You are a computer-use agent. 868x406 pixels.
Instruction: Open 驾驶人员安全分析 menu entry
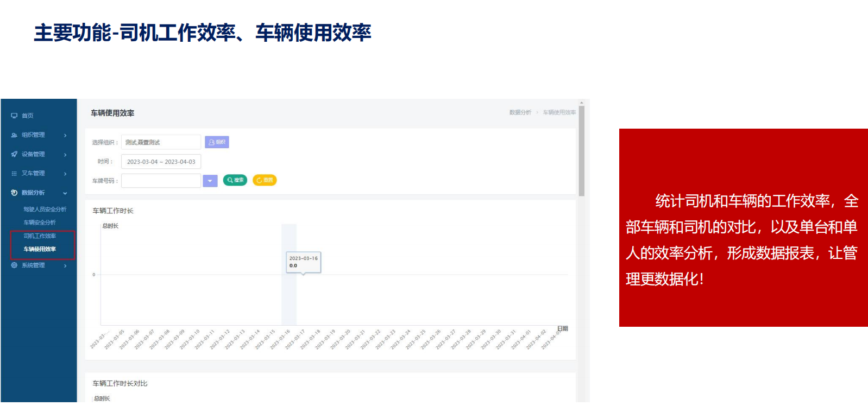(45, 209)
